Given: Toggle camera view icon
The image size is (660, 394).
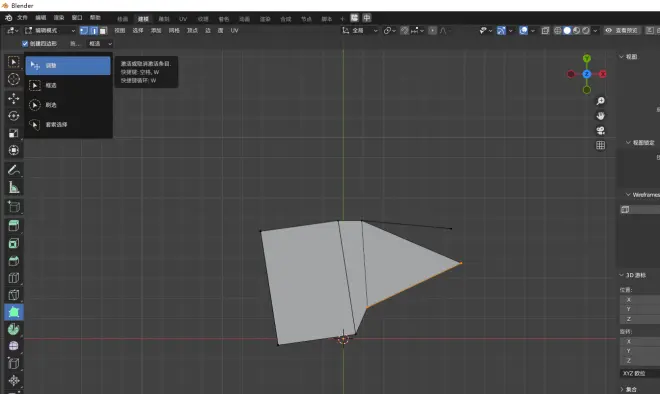Looking at the screenshot, I should [600, 130].
